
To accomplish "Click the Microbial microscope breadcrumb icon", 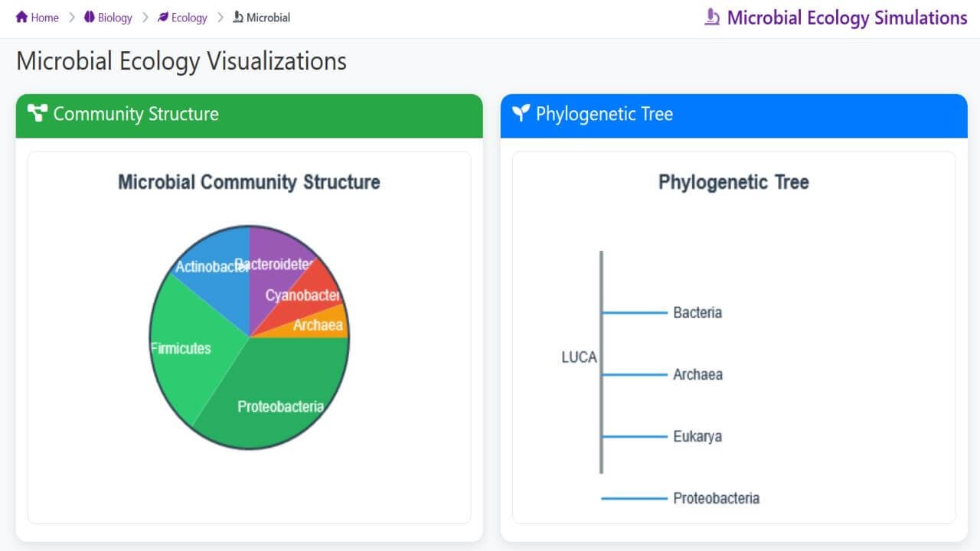I will [x=238, y=17].
